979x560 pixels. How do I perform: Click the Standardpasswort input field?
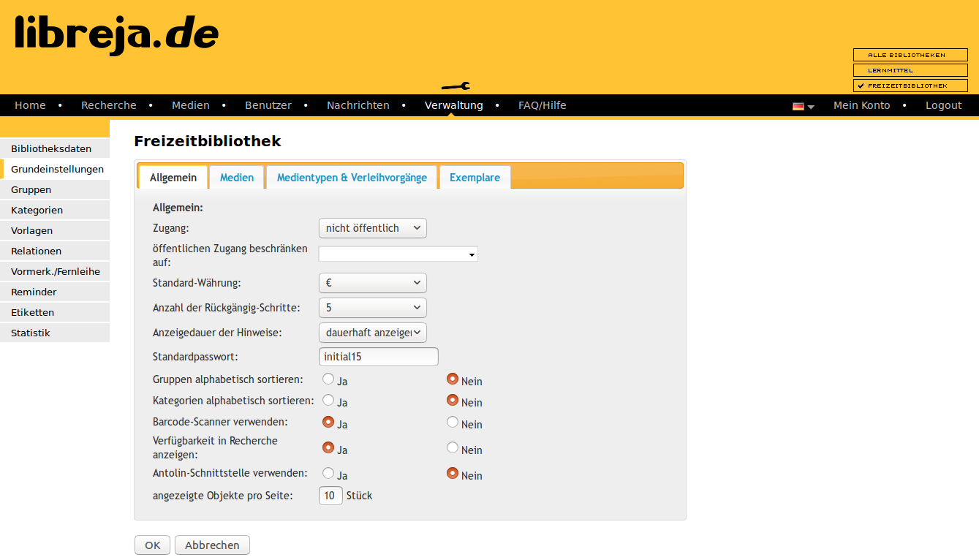tap(378, 357)
